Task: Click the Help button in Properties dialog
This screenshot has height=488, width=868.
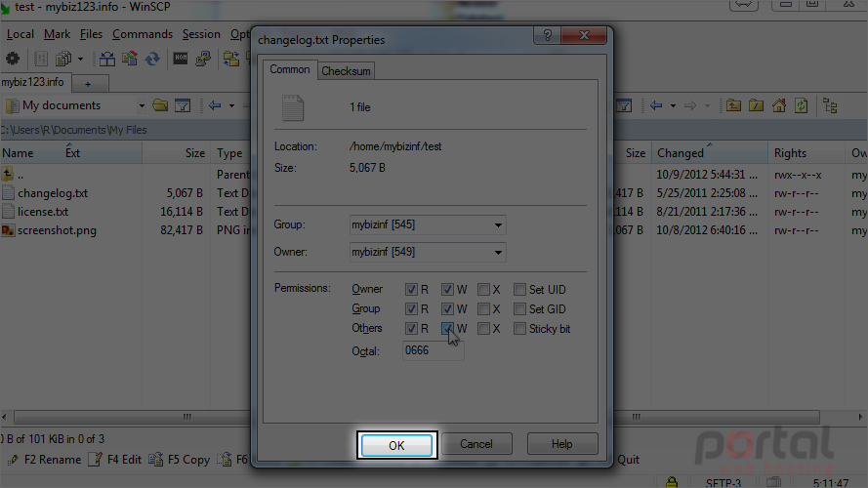Action: (x=561, y=444)
